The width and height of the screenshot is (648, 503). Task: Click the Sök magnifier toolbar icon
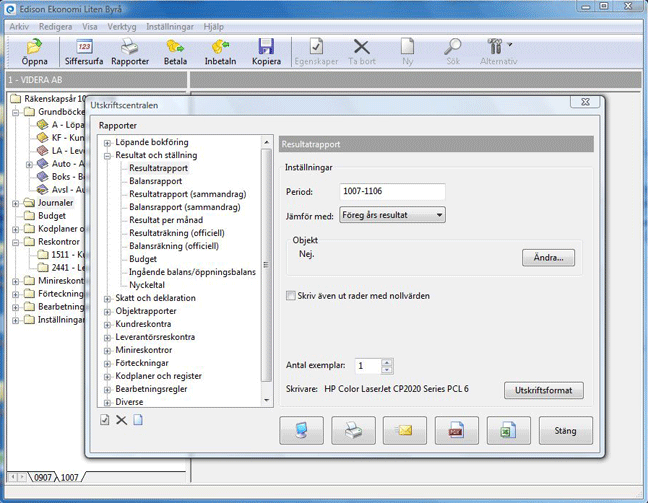[x=453, y=52]
